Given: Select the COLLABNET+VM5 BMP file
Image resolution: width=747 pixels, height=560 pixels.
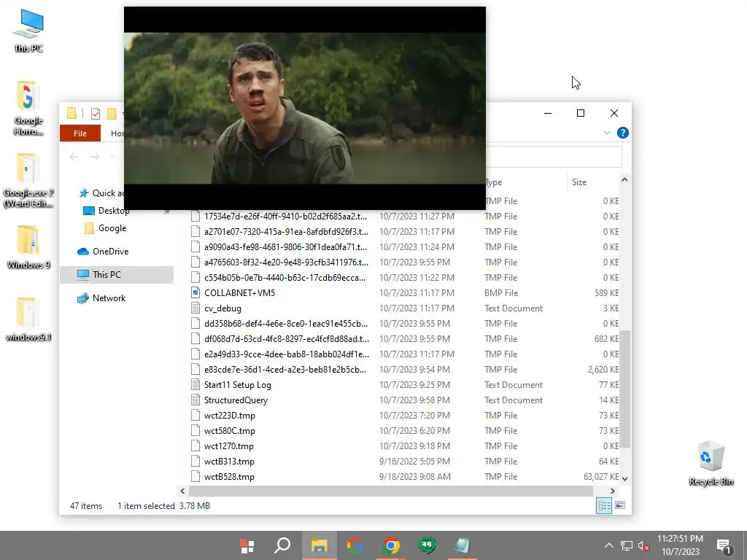Looking at the screenshot, I should (404, 293).
